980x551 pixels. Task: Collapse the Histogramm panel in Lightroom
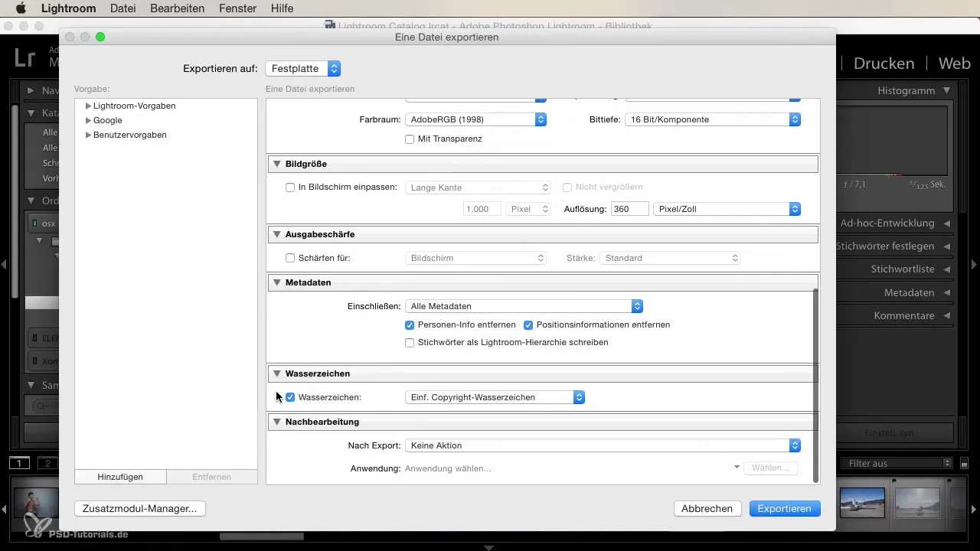coord(947,90)
